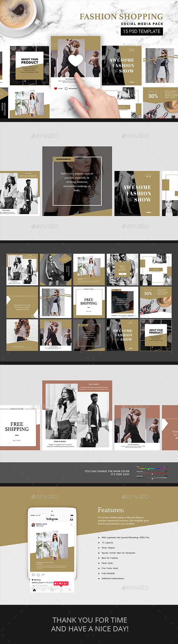Image resolution: width=178 pixels, height=644 pixels.
Task: Open the large #FASHIONNEWS post preview
Action: point(77,181)
